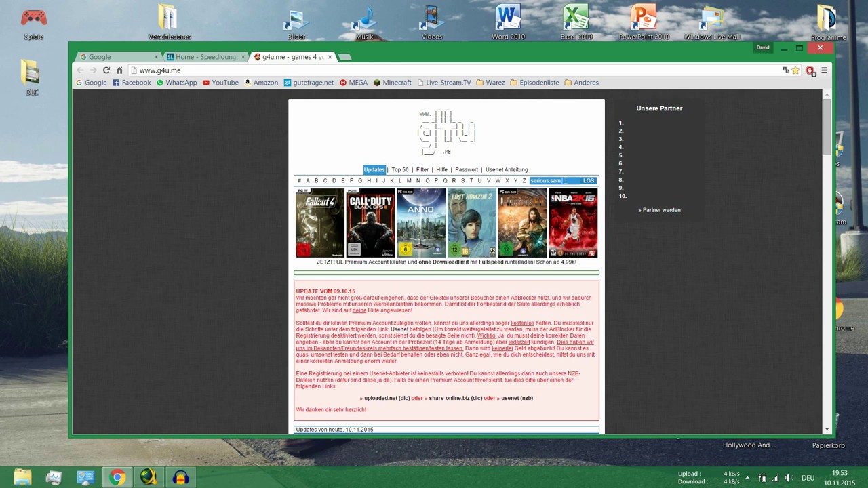Bookmark page with star icon

795,70
